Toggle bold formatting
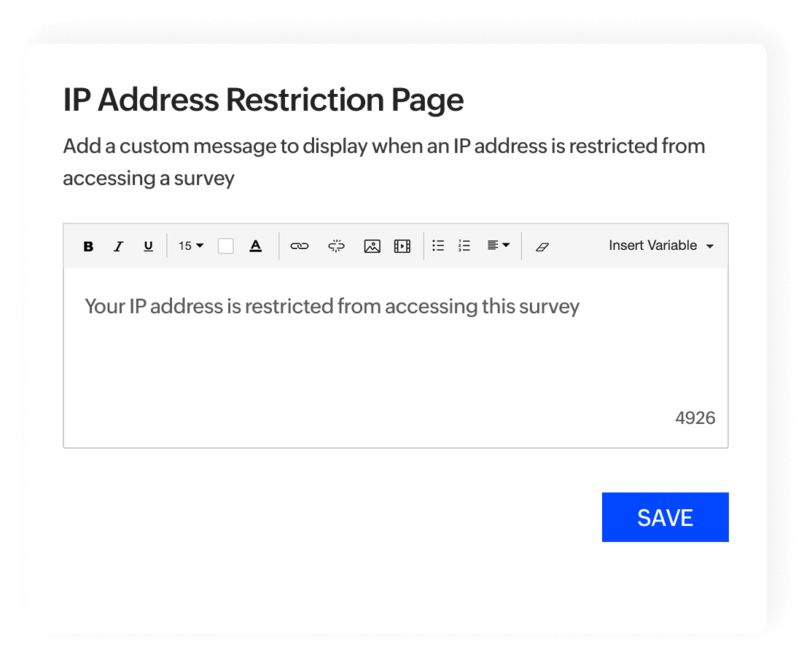This screenshot has width=812, height=660. 87,246
